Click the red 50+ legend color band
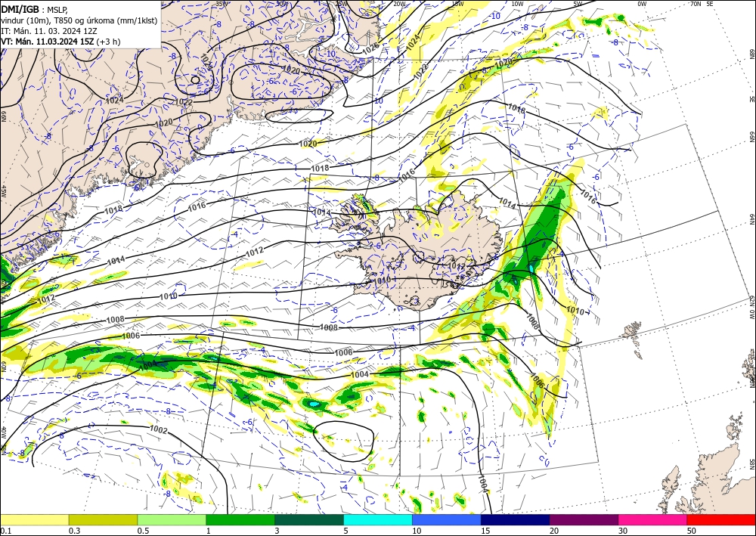The height and width of the screenshot is (536, 756). pyautogui.click(x=721, y=519)
